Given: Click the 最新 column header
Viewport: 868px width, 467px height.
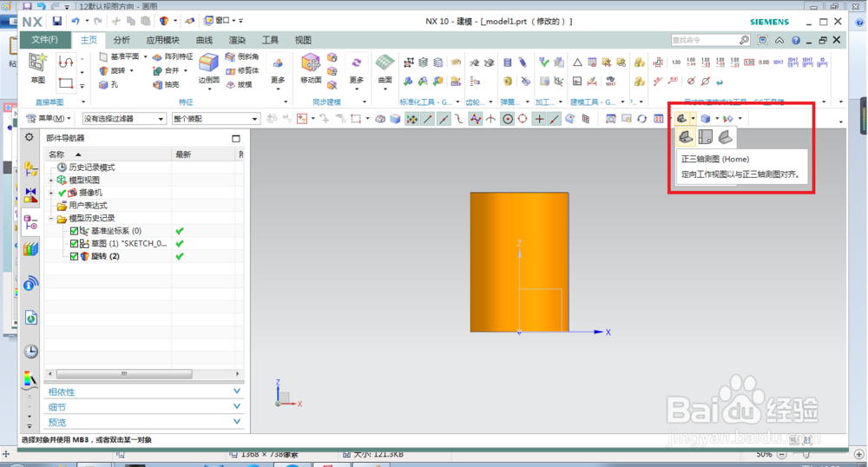Looking at the screenshot, I should tap(204, 155).
